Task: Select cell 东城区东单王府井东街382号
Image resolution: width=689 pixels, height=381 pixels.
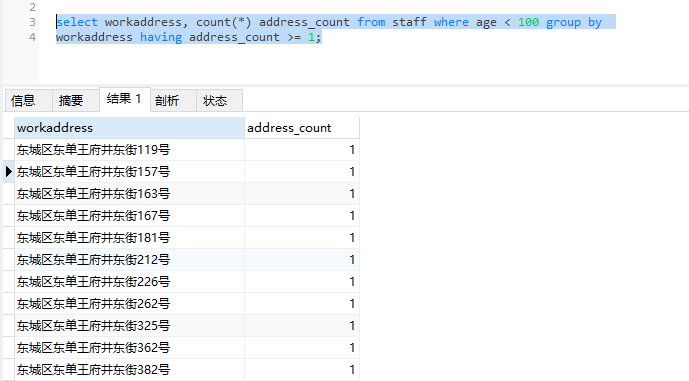Action: click(129, 370)
